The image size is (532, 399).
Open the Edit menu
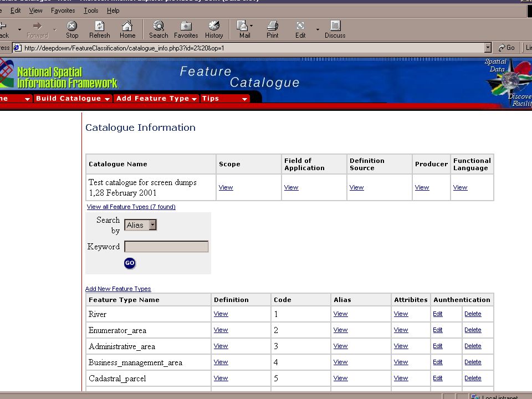16,11
